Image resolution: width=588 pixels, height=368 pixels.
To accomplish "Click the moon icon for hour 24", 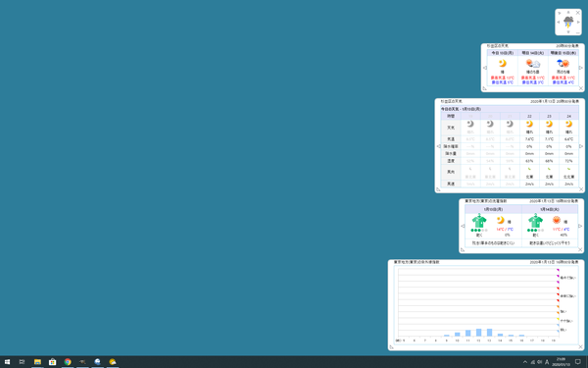I will coord(568,124).
